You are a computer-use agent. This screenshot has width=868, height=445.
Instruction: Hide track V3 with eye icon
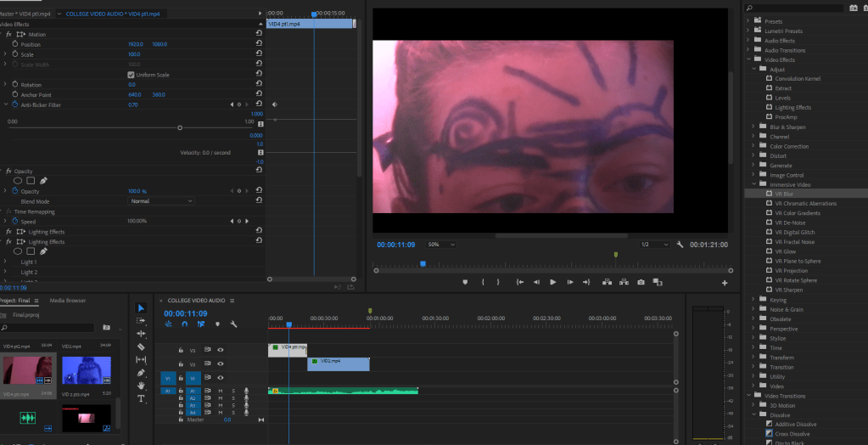pos(220,349)
